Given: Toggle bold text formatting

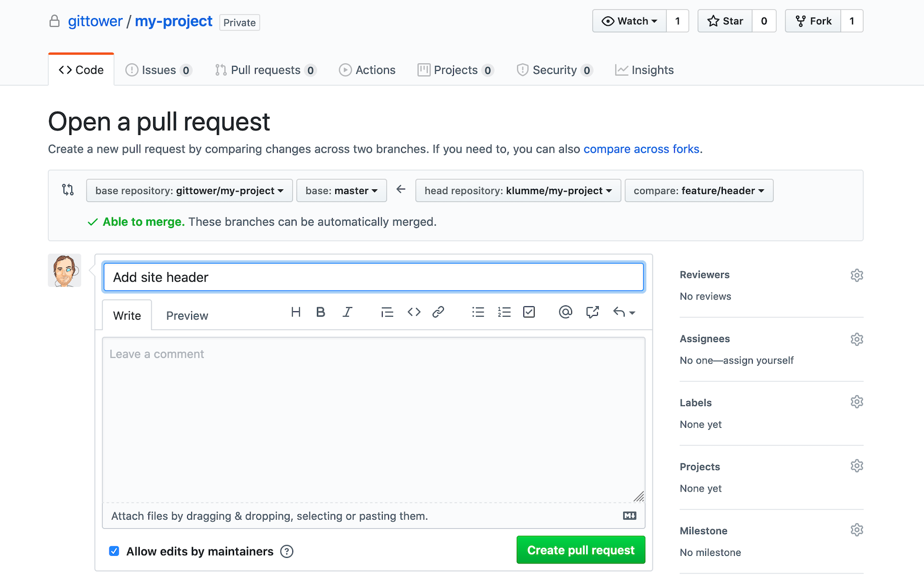Looking at the screenshot, I should coord(320,312).
